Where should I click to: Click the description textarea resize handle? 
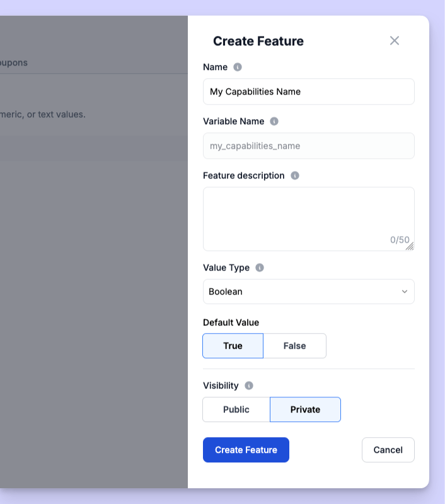tap(410, 246)
